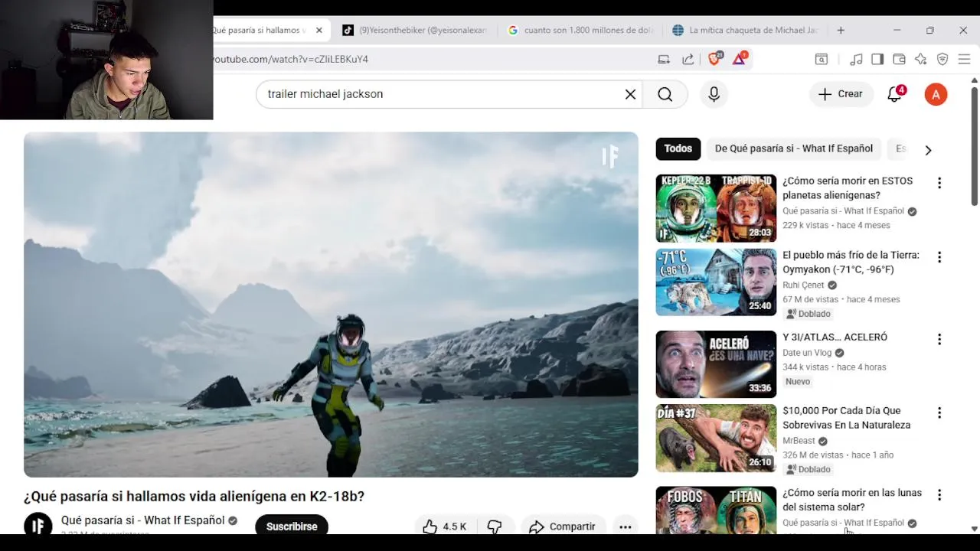Open 'El pueblo más frío de la Tierra' video title
This screenshot has height=551, width=980.
[851, 262]
